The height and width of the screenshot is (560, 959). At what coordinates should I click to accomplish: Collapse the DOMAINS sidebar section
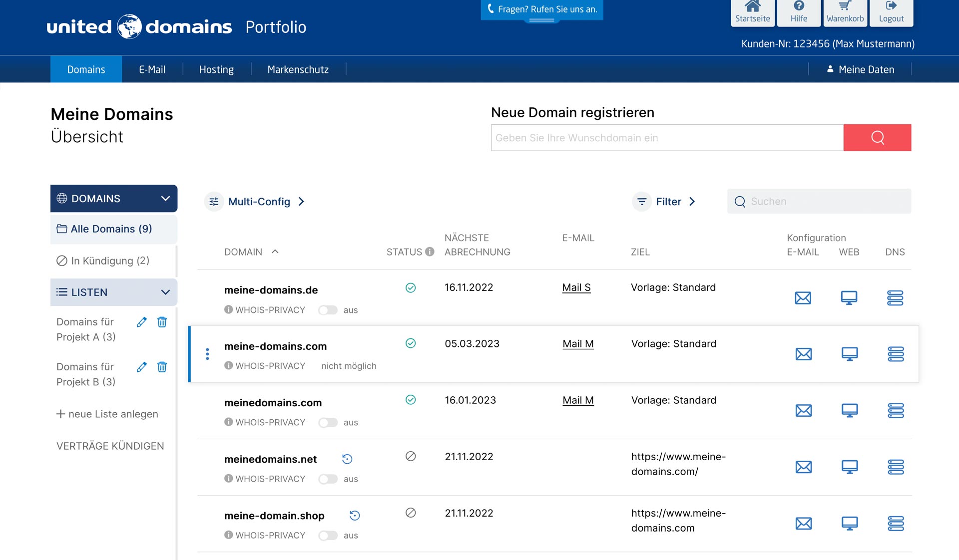click(x=165, y=199)
